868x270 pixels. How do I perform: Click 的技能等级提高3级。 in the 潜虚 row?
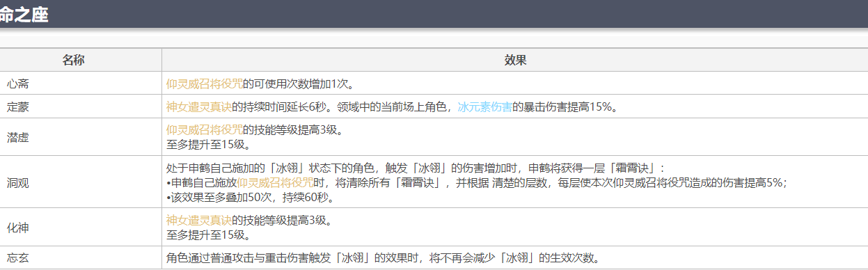tap(293, 129)
